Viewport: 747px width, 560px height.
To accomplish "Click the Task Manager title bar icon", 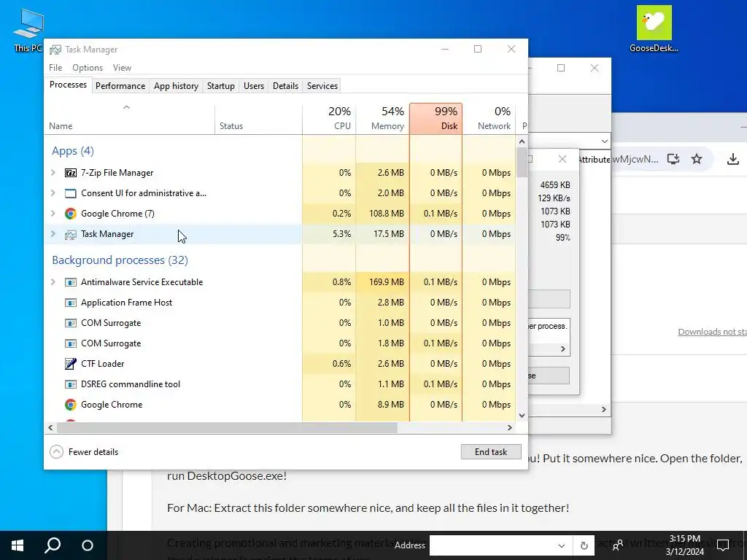I will click(x=55, y=50).
